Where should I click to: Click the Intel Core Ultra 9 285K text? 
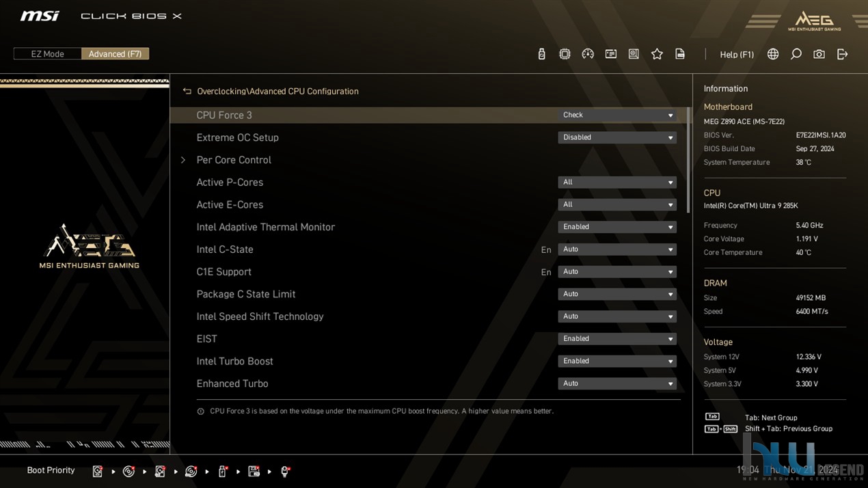751,206
